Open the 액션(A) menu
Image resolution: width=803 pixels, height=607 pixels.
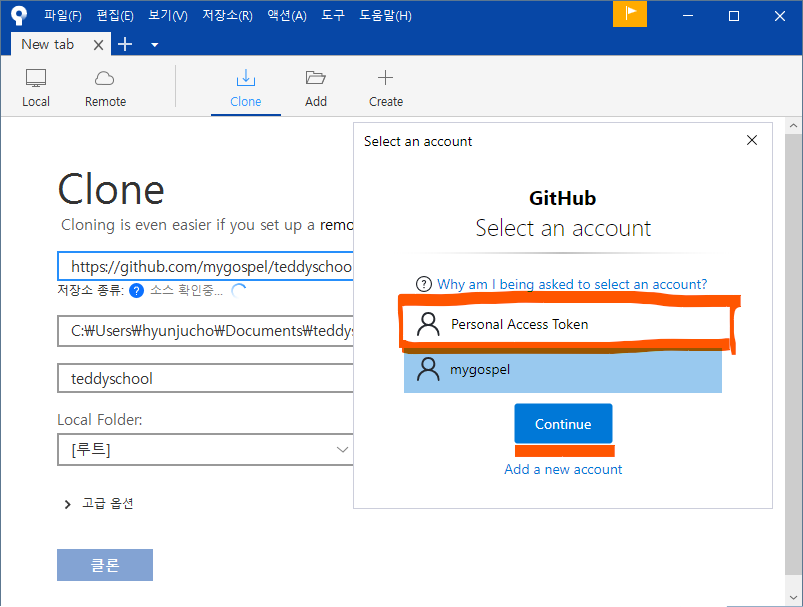point(287,15)
